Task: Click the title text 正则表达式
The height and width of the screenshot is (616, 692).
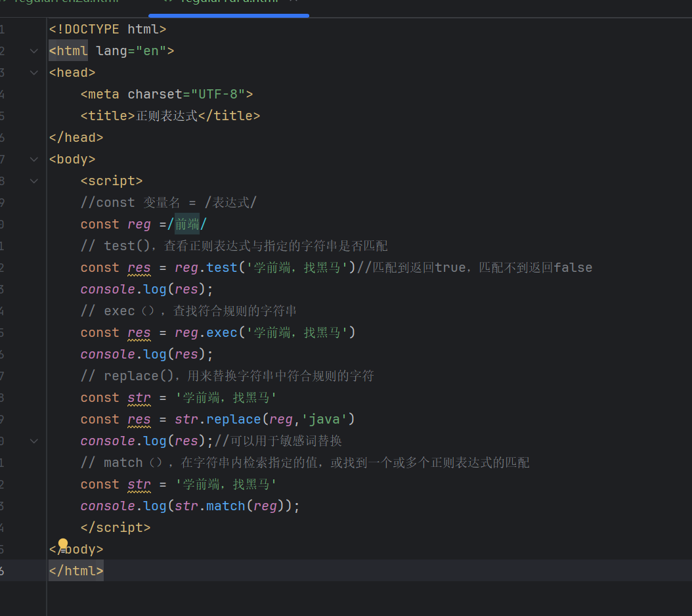Action: (x=167, y=116)
